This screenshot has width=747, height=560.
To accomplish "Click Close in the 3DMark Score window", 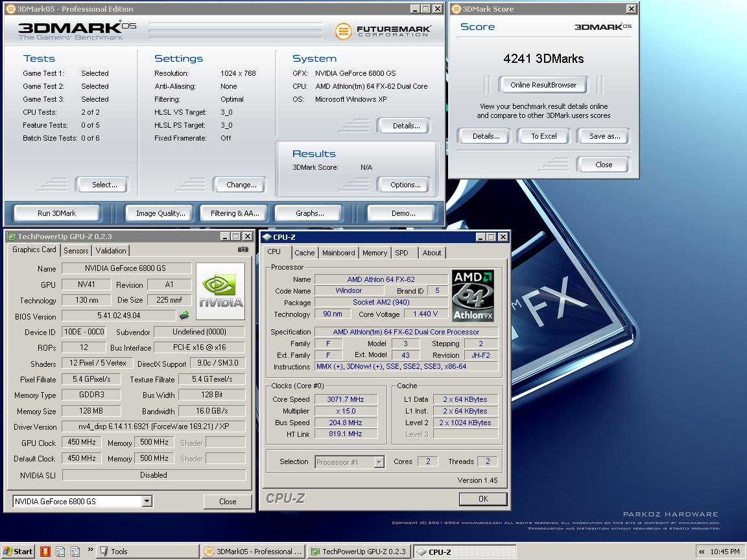I will pyautogui.click(x=604, y=165).
